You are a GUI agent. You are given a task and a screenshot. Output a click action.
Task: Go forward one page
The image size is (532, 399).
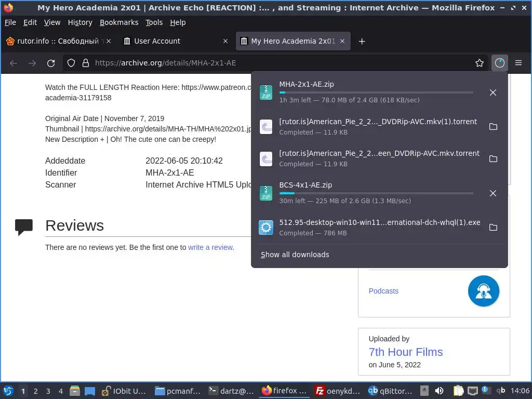32,63
